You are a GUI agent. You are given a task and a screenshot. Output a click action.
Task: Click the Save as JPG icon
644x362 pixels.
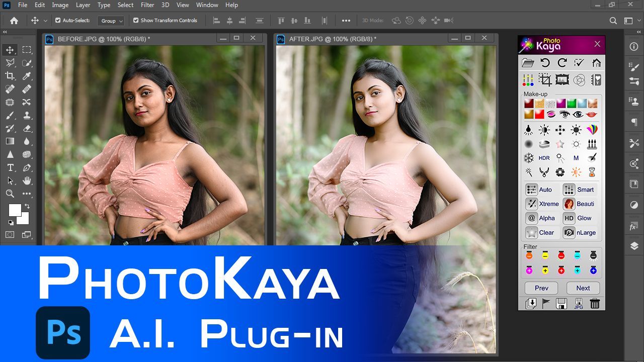coord(579,303)
